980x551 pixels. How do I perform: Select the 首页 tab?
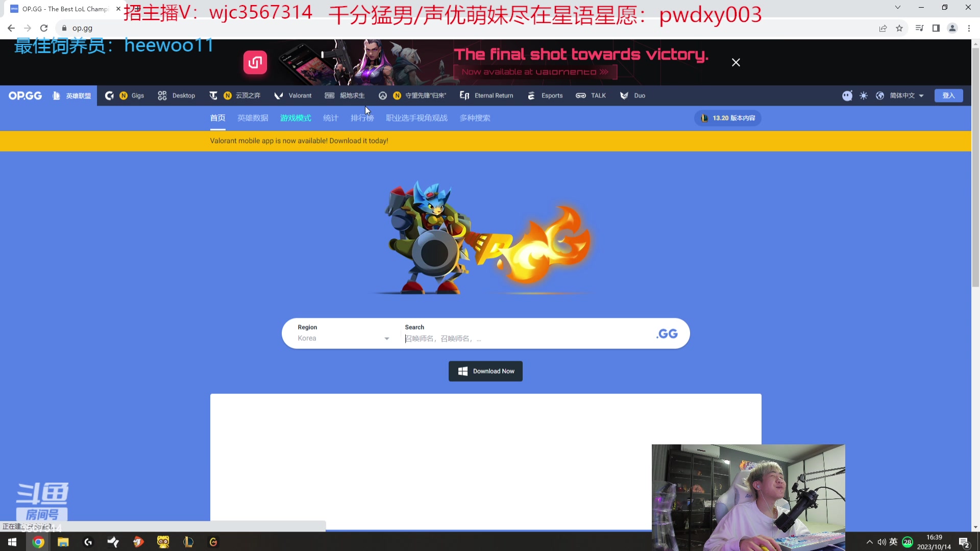217,118
